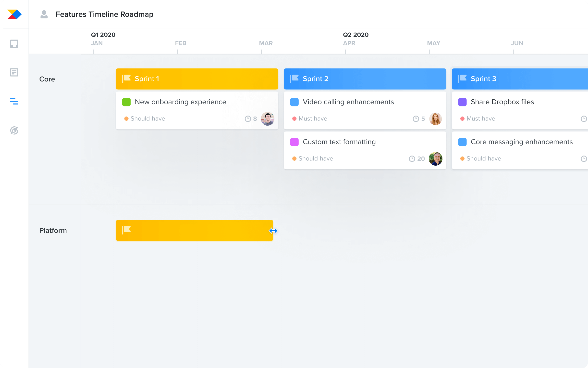This screenshot has height=368, width=588.
Task: Click the flag icon on Sprint 2
Action: pyautogui.click(x=294, y=79)
